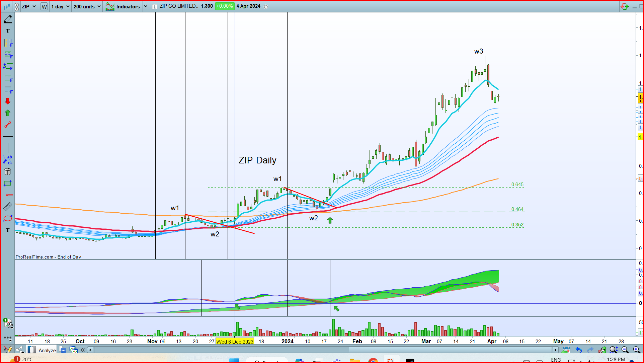
Task: Select the Elliott wave labels tool
Action: coord(8,160)
